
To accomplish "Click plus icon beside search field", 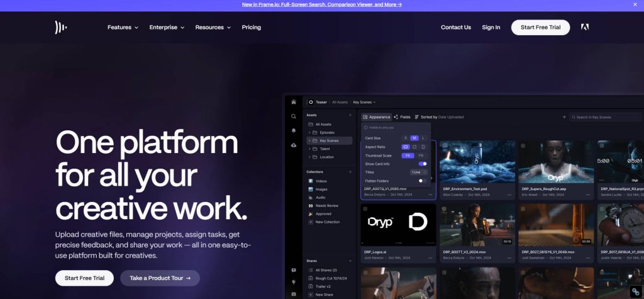I will pyautogui.click(x=564, y=117).
